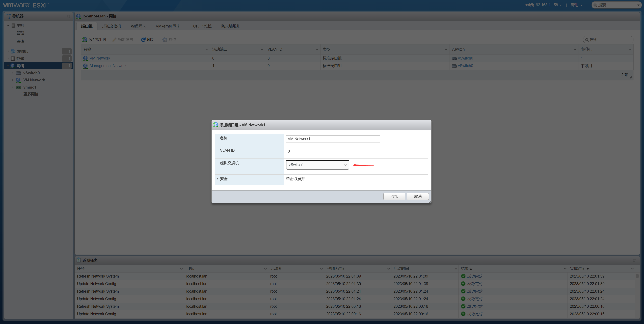
Task: Click the Cancel button in the dialog
Action: tap(417, 197)
